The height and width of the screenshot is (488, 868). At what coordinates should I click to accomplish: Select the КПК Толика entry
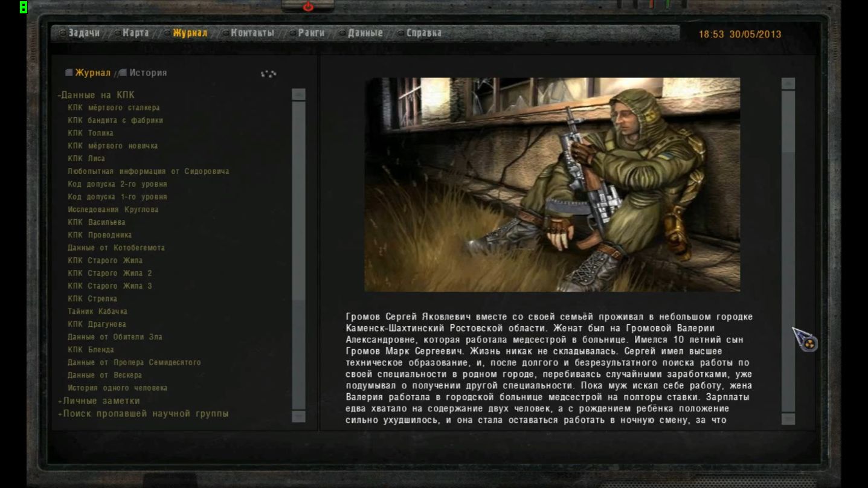(91, 133)
